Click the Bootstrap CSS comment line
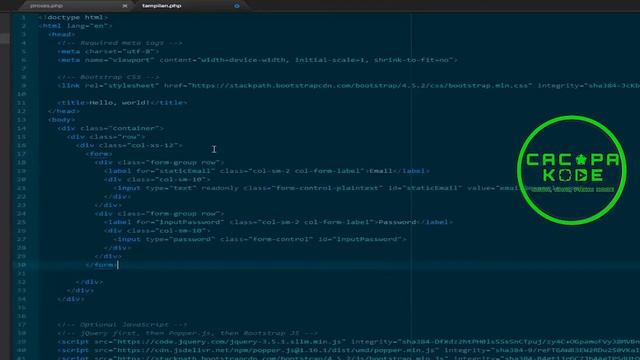 pyautogui.click(x=108, y=77)
